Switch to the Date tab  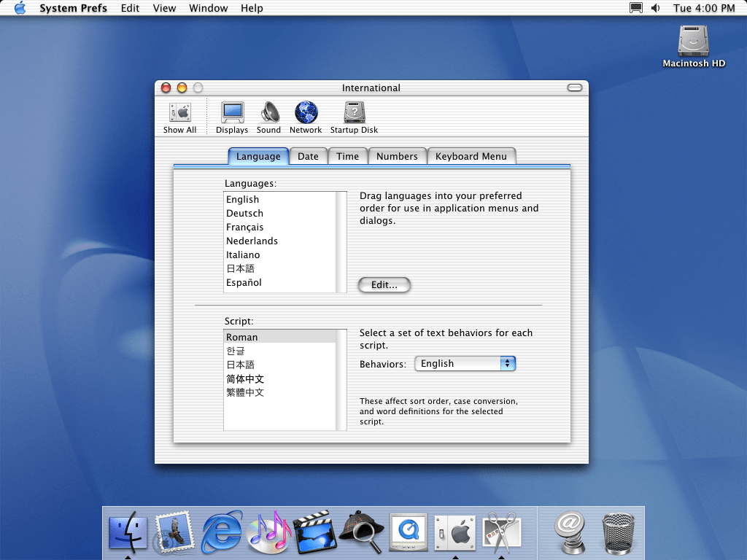point(308,157)
